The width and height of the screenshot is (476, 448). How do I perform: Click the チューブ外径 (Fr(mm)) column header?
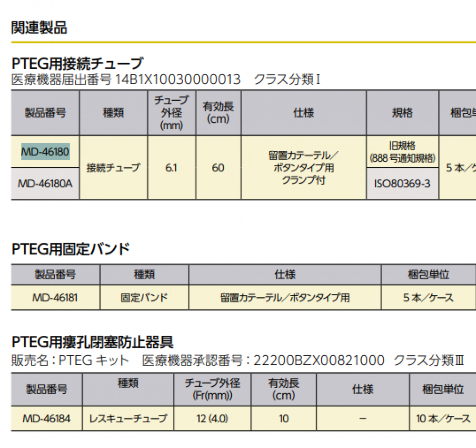(212, 389)
